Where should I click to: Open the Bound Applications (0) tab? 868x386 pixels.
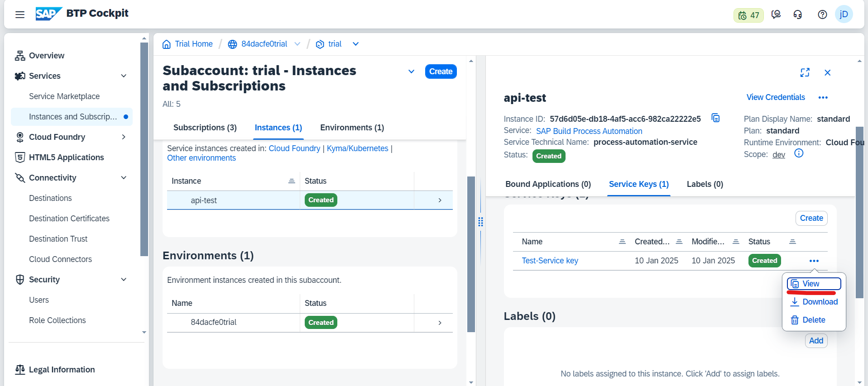click(x=548, y=184)
